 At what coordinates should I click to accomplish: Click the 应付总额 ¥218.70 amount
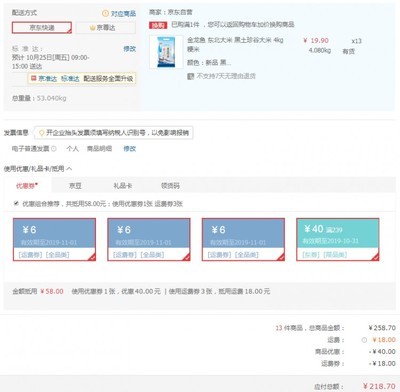coord(379,386)
